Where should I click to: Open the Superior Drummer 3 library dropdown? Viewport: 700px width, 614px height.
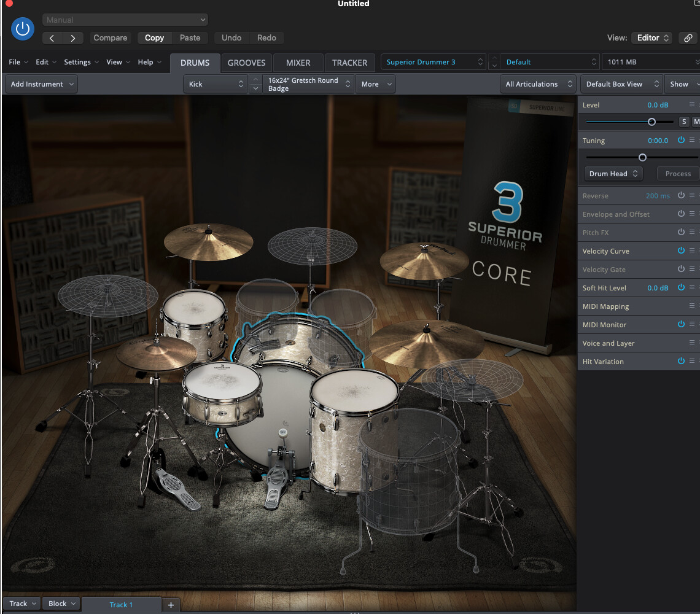[433, 62]
